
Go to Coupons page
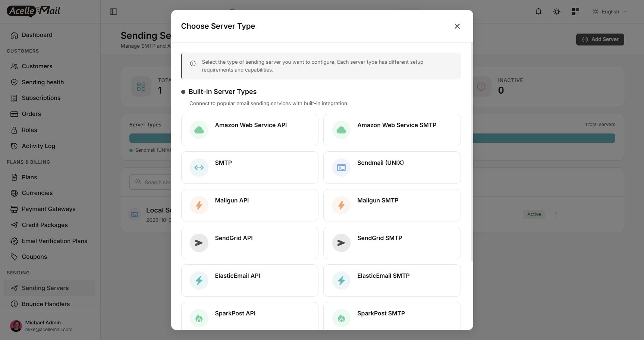pos(50,257)
